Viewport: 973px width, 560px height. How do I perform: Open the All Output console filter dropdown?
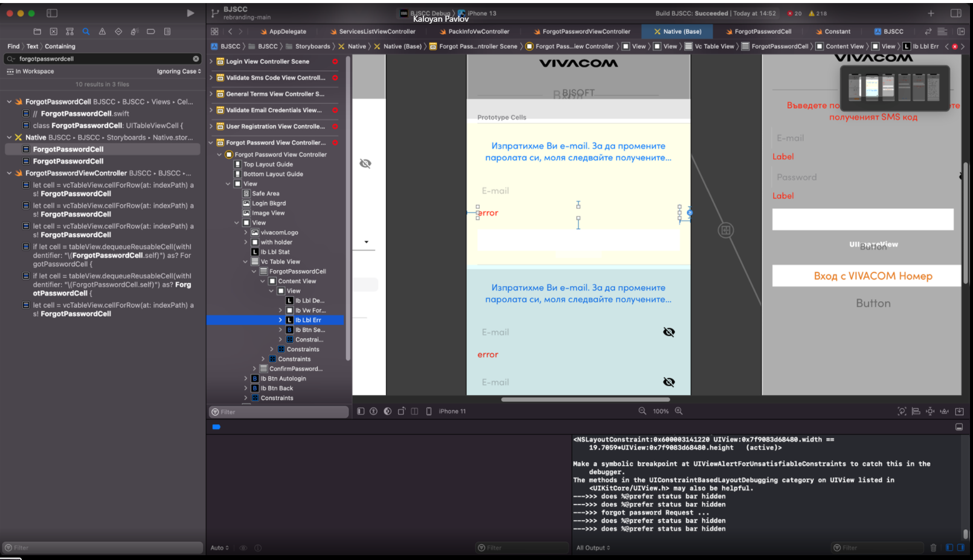click(x=593, y=548)
